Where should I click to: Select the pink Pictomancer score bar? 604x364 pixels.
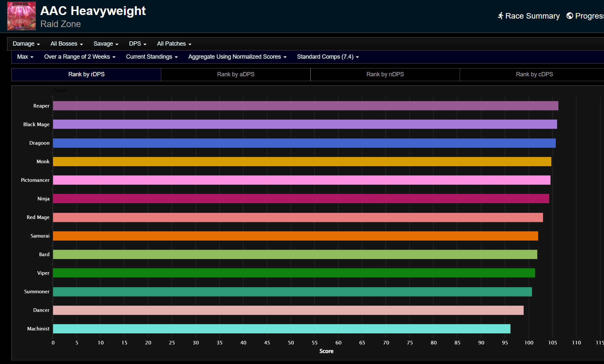(x=302, y=180)
